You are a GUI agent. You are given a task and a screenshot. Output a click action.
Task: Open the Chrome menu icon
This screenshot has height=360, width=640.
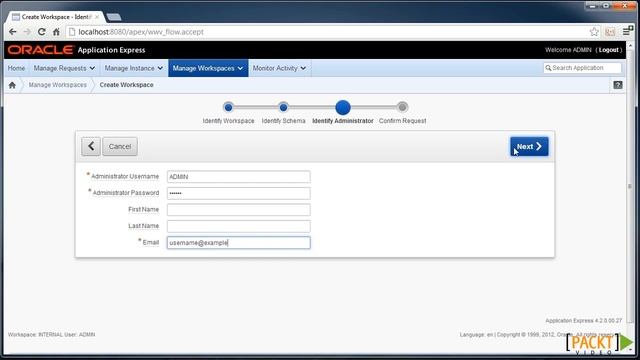tap(627, 31)
